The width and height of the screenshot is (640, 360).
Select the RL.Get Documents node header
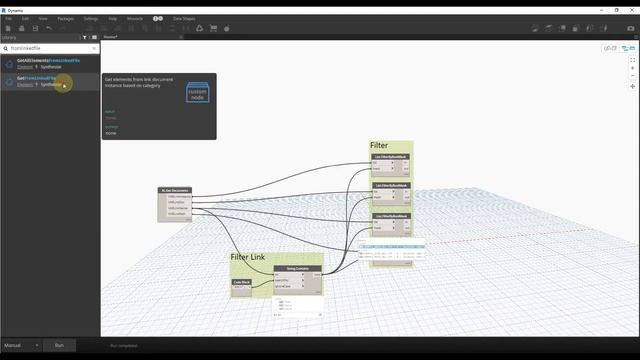[175, 190]
